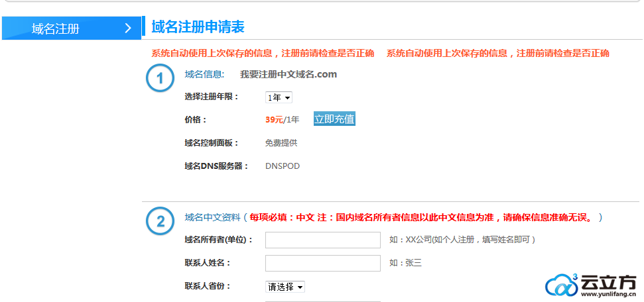
Task: Click the left orange 系统自动使用上次保存的信息 notice
Action: click(x=263, y=53)
